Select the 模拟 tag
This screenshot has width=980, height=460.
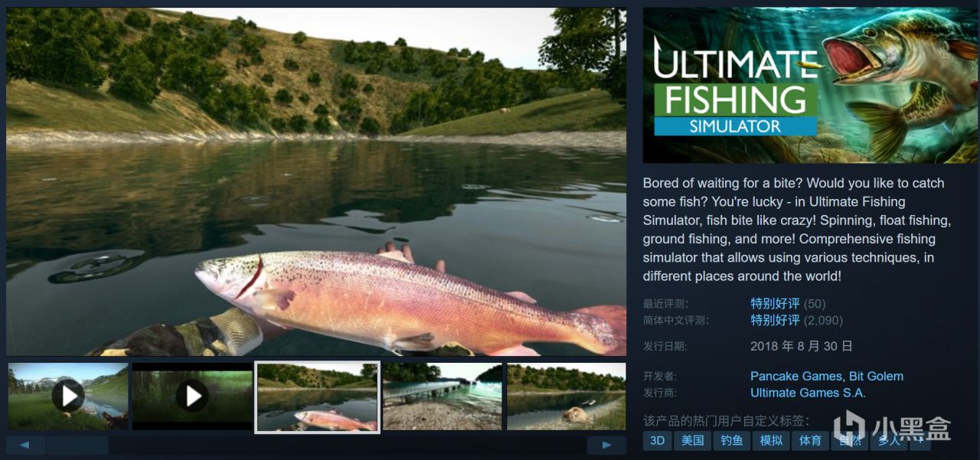[771, 440]
